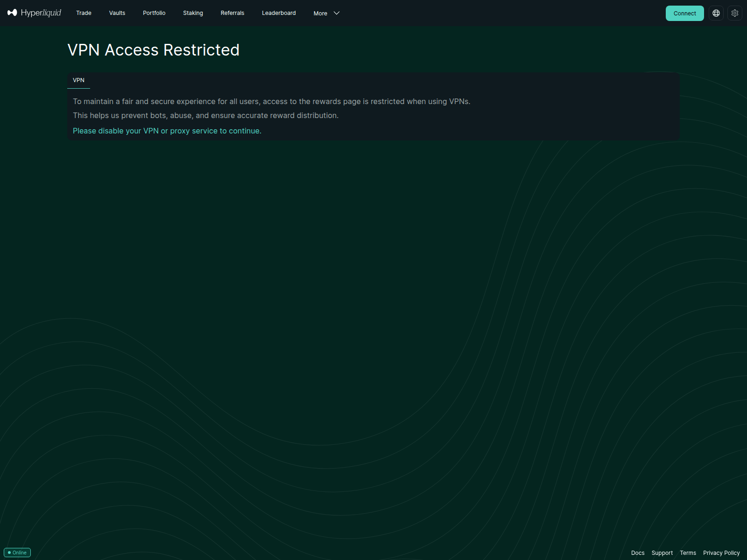View the Leaderboard page
747x560 pixels.
click(x=279, y=13)
